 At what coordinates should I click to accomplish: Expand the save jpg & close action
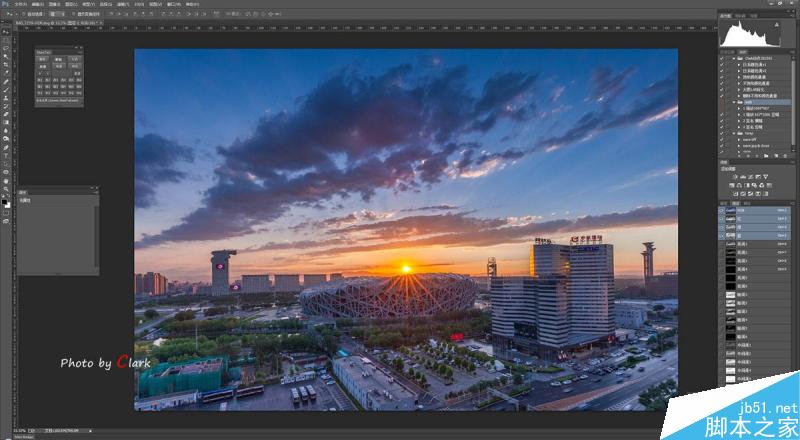tap(739, 145)
